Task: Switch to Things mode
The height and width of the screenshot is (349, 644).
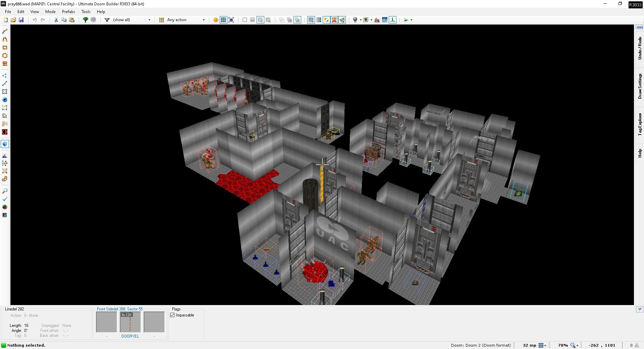Action: coord(5,100)
